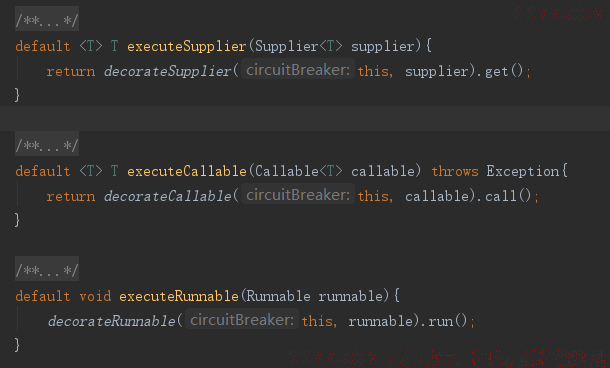Click the Supplier<T> parameter type

pyautogui.click(x=298, y=46)
